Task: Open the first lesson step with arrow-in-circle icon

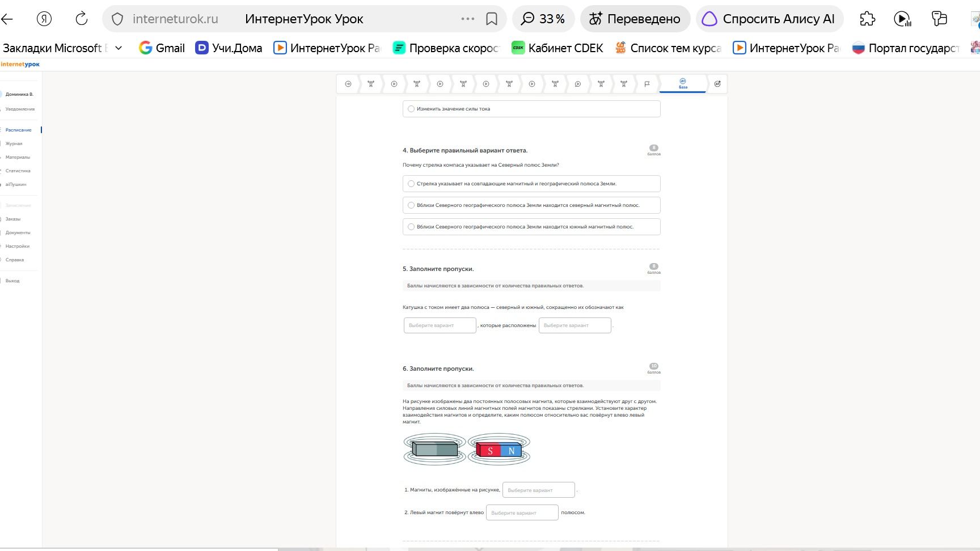Action: tap(348, 84)
